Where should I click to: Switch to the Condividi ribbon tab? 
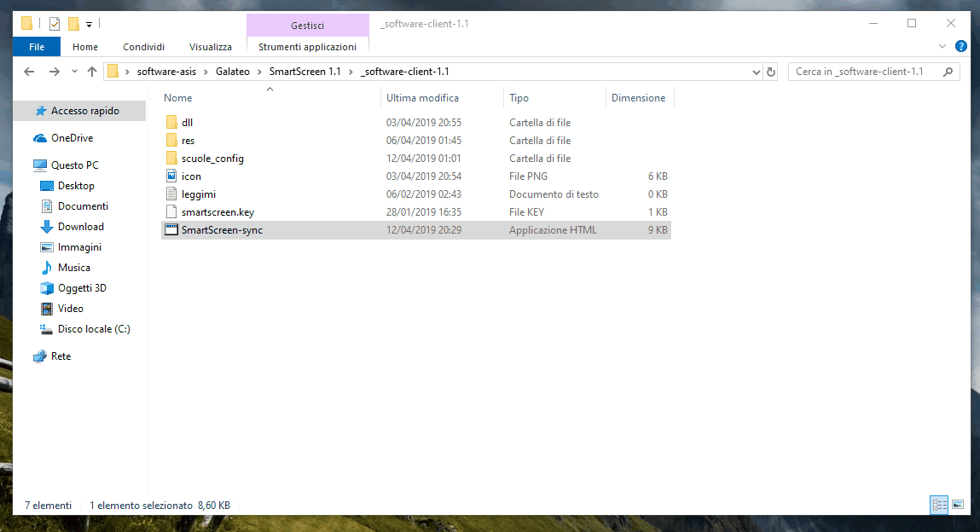pos(144,47)
